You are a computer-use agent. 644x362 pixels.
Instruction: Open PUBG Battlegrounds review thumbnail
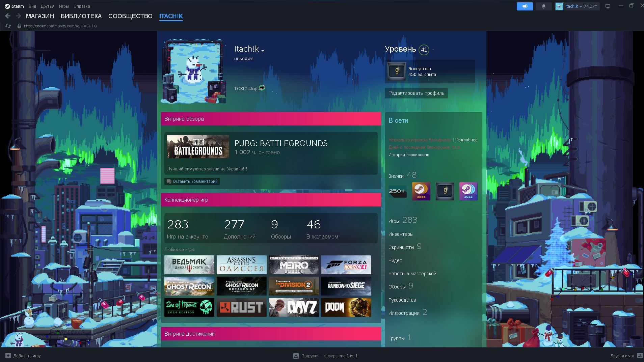(x=198, y=146)
